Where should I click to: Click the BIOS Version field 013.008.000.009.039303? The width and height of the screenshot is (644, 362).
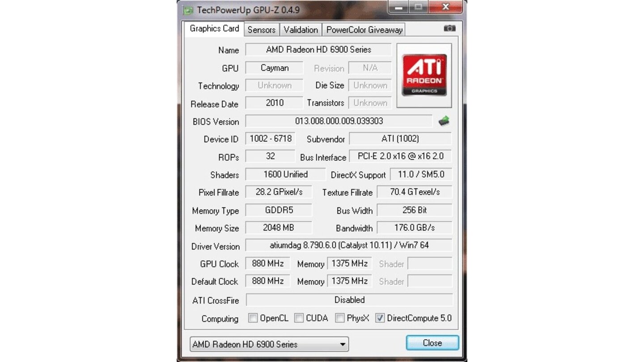pos(339,121)
